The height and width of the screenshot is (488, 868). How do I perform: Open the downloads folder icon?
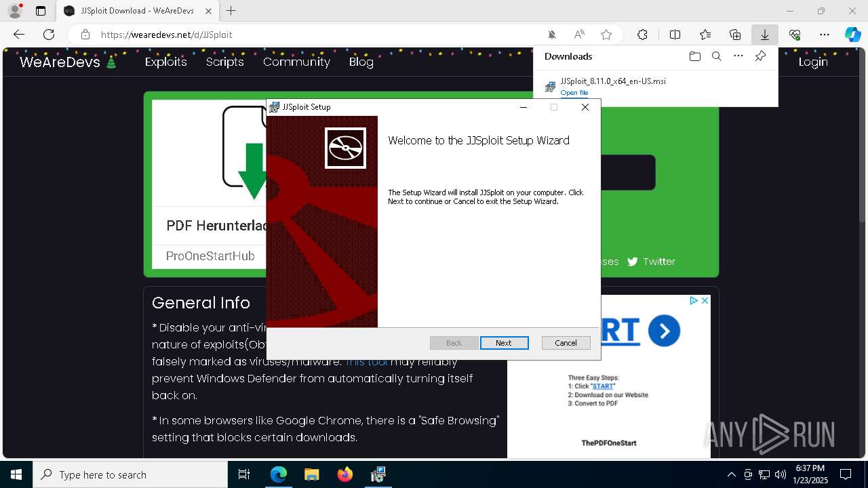(694, 56)
